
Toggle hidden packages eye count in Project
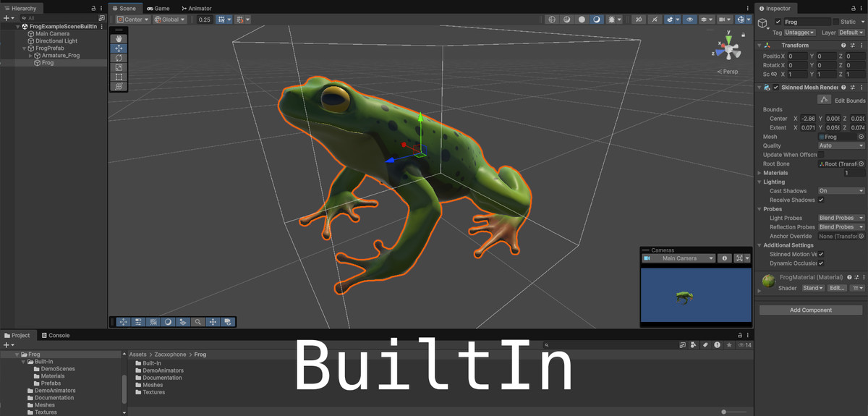pyautogui.click(x=744, y=346)
